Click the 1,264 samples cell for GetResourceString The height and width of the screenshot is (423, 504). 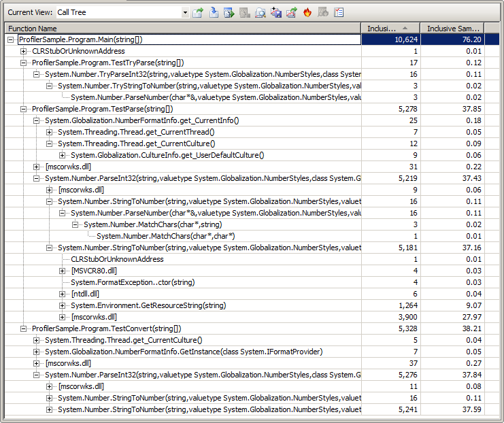click(391, 305)
